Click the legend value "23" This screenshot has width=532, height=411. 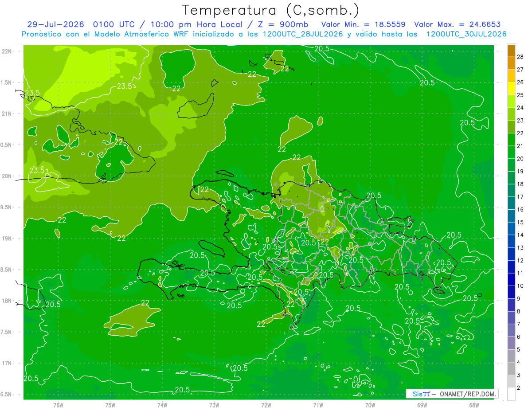pos(520,120)
